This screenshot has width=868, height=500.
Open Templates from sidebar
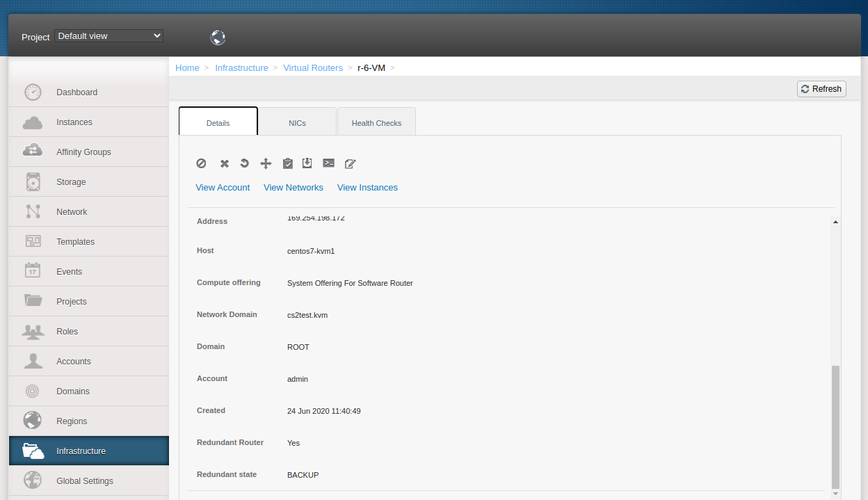[88, 241]
